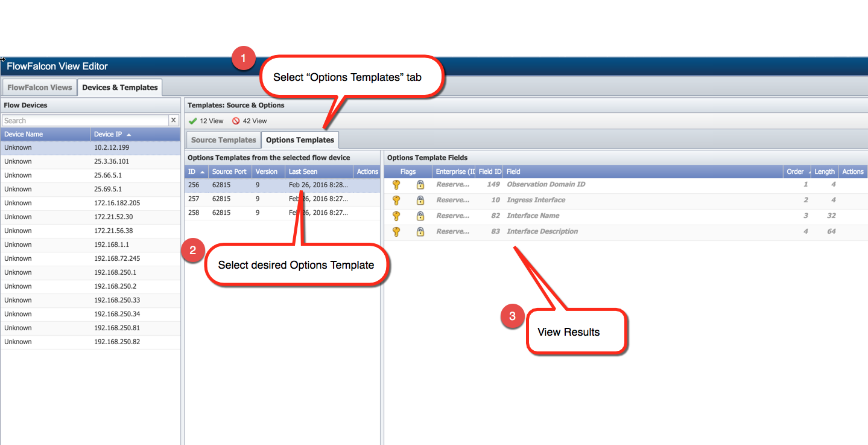Select device with IP 25.3.36.101
The height and width of the screenshot is (445, 868).
pos(90,161)
